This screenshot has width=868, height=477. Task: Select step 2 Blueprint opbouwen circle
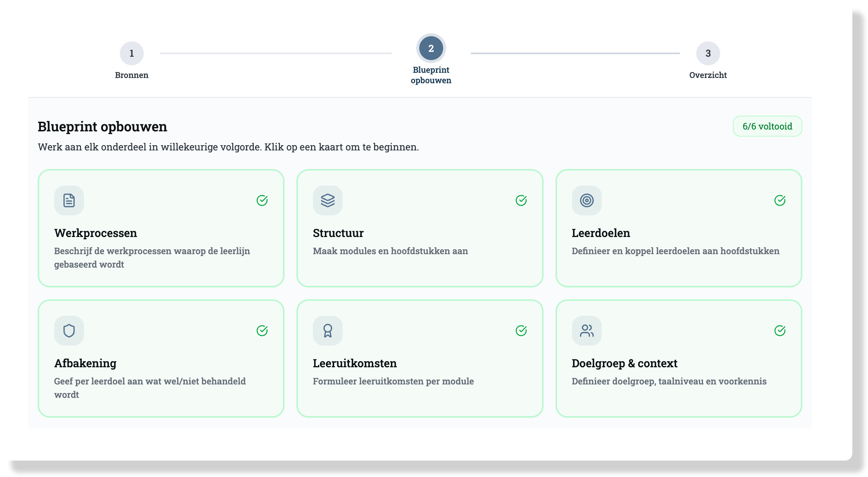click(x=431, y=49)
